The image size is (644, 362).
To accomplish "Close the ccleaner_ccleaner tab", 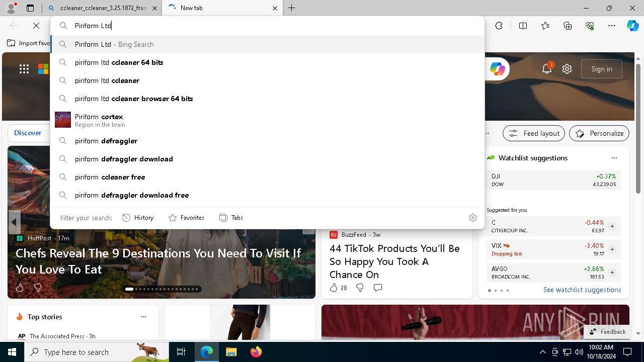I will click(154, 8).
